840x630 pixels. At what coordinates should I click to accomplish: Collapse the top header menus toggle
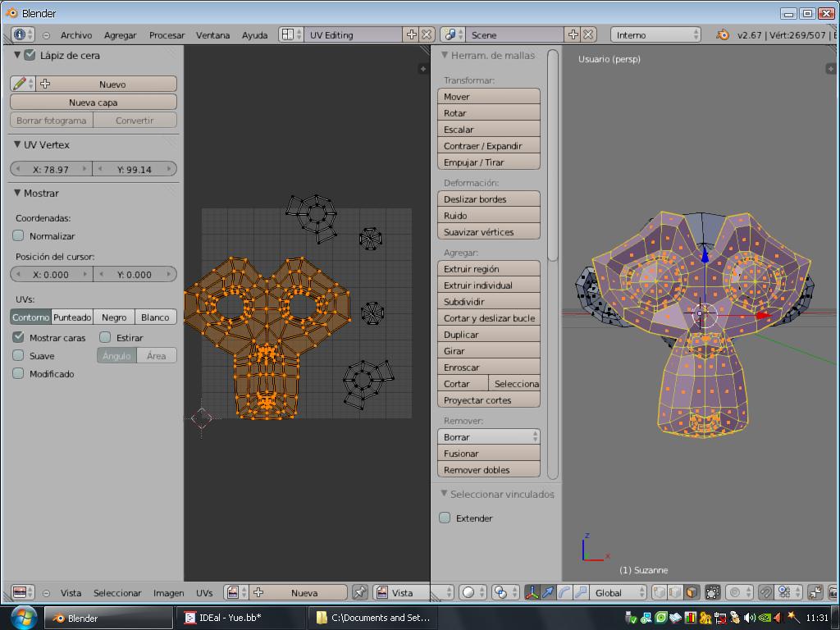click(46, 35)
